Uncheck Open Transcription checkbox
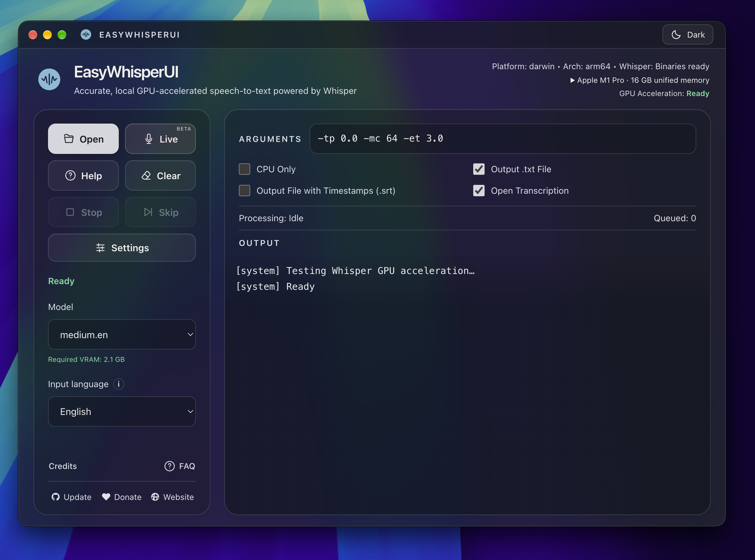 click(479, 191)
